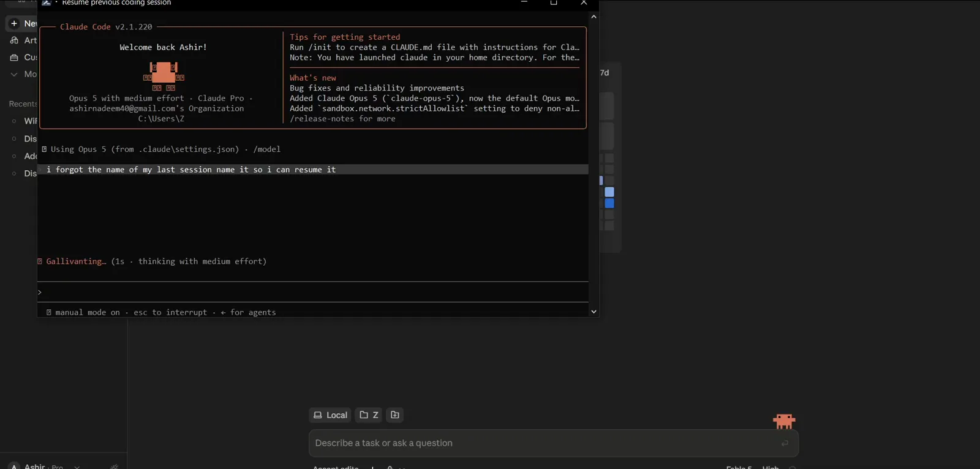The width and height of the screenshot is (980, 469).
Task: Close the terminal window
Action: [584, 3]
